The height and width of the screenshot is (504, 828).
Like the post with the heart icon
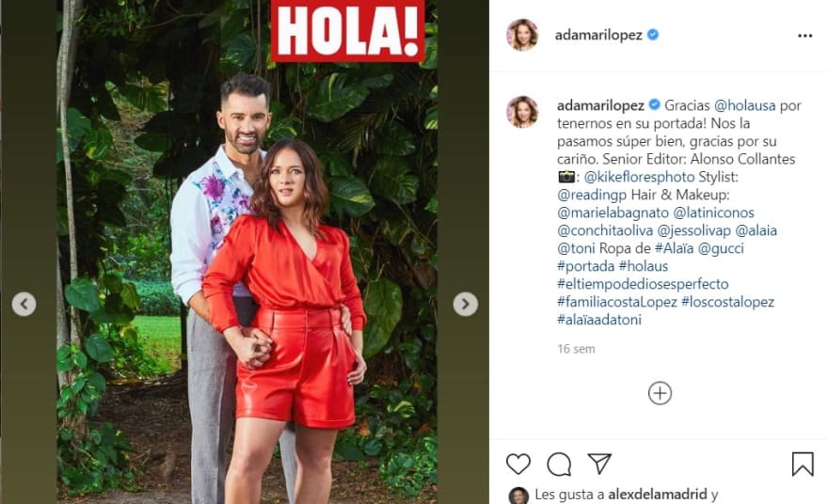tap(518, 465)
